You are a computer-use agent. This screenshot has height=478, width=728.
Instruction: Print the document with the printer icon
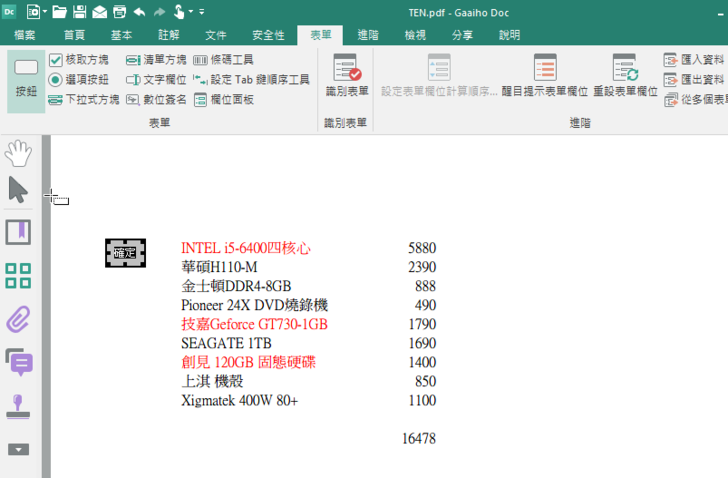pyautogui.click(x=119, y=12)
